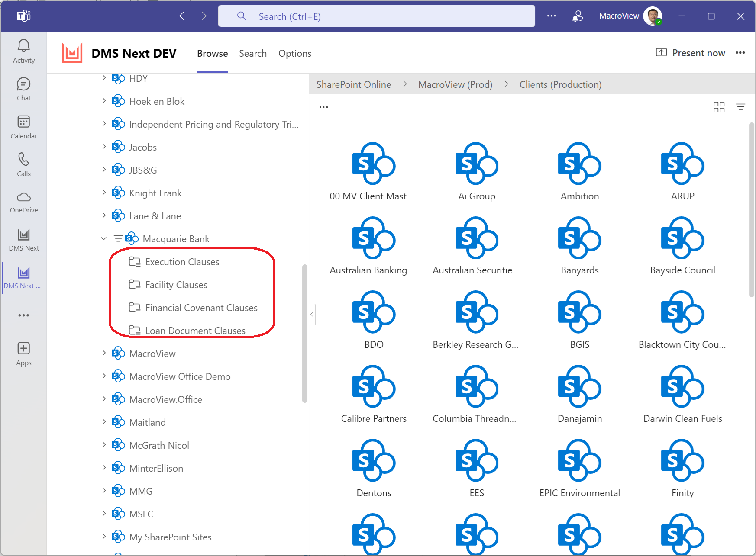Collapse the tree pane with splitter arrow
This screenshot has width=756, height=556.
[x=312, y=315]
